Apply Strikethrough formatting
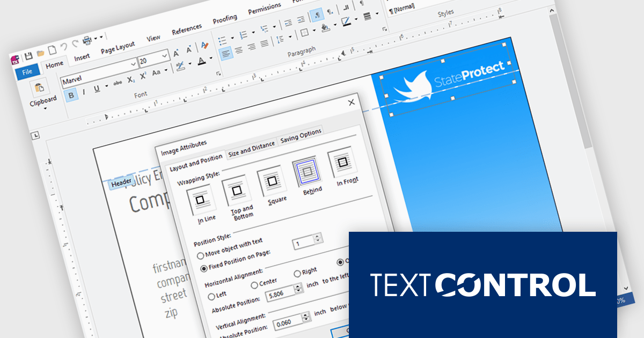 point(118,83)
